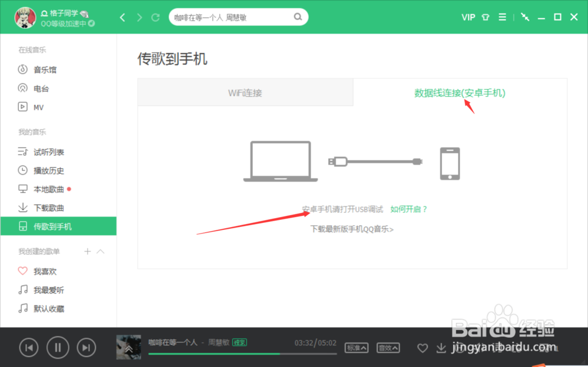Open the 电台 radio section
This screenshot has height=367, width=588.
(38, 88)
